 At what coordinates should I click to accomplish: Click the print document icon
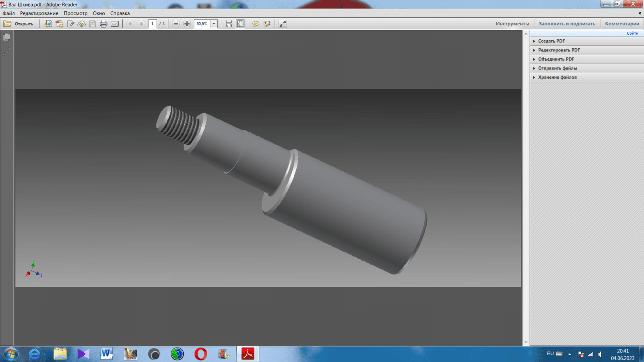pyautogui.click(x=103, y=24)
